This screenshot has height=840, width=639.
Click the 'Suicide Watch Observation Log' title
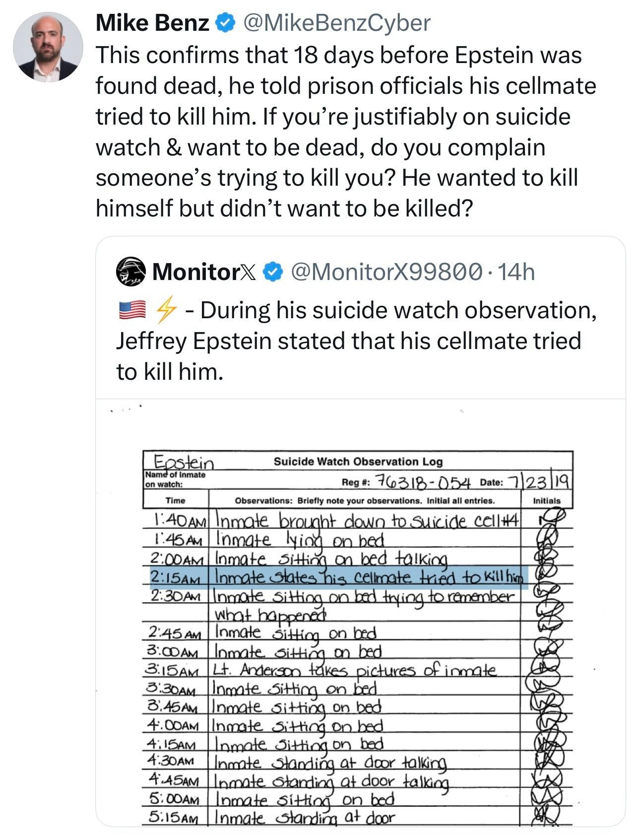point(358,462)
